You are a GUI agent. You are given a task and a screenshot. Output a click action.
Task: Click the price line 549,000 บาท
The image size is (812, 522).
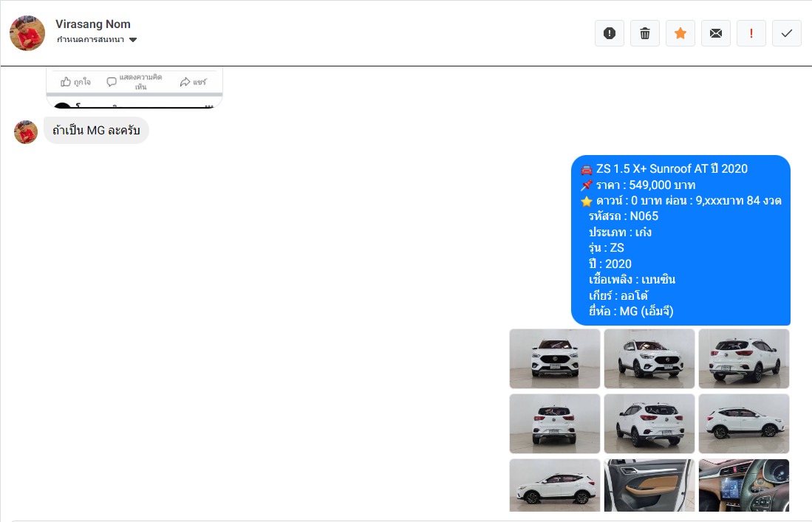pyautogui.click(x=645, y=185)
